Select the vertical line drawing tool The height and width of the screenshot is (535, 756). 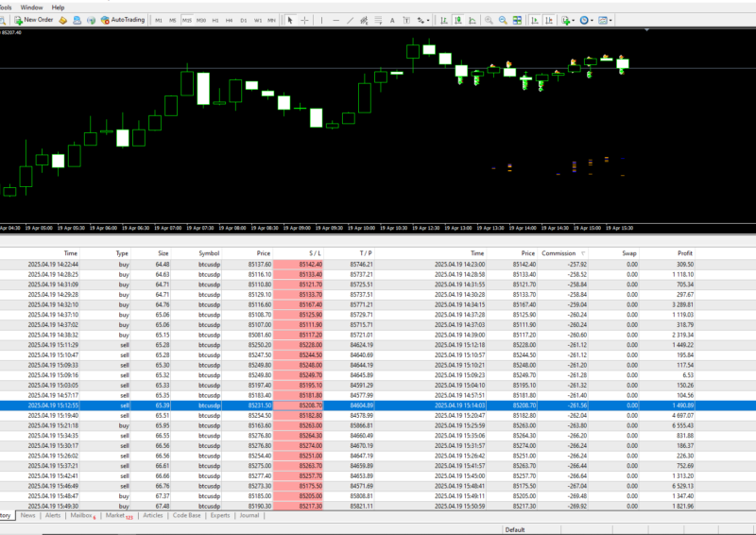pos(321,20)
